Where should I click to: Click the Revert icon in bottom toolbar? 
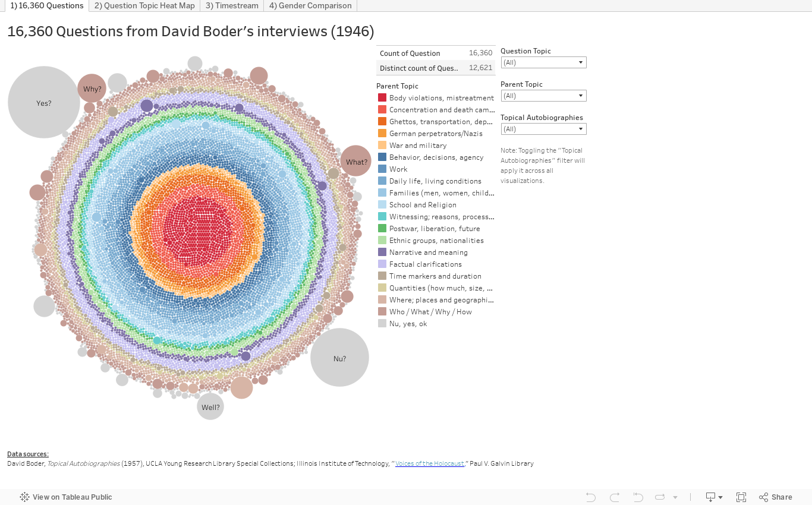click(638, 497)
